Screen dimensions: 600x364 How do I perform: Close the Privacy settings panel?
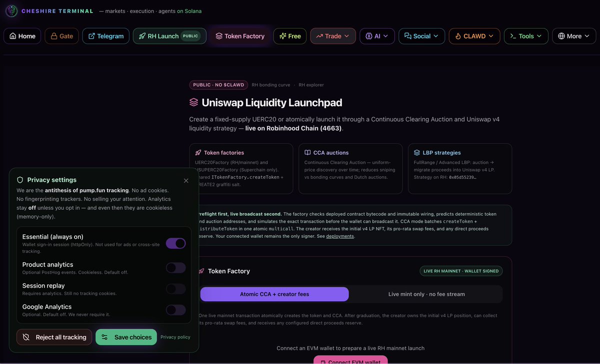[186, 181]
